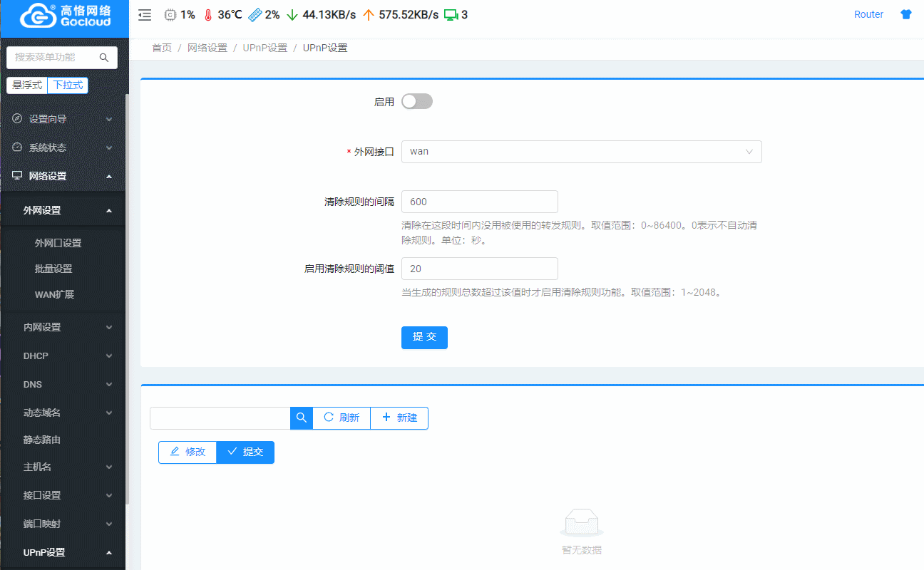
Task: Click the 刷新 refresh button
Action: (341, 418)
